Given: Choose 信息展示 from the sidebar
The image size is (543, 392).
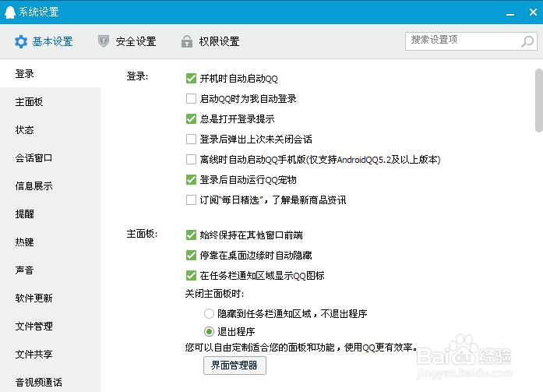Looking at the screenshot, I should (50, 186).
